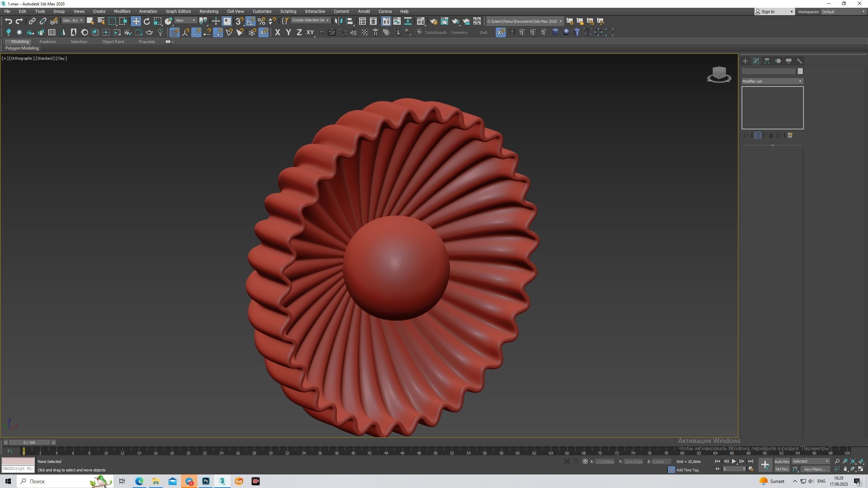Switch to the Object Paint ribbon tab
The width and height of the screenshot is (868, 488).
click(113, 42)
